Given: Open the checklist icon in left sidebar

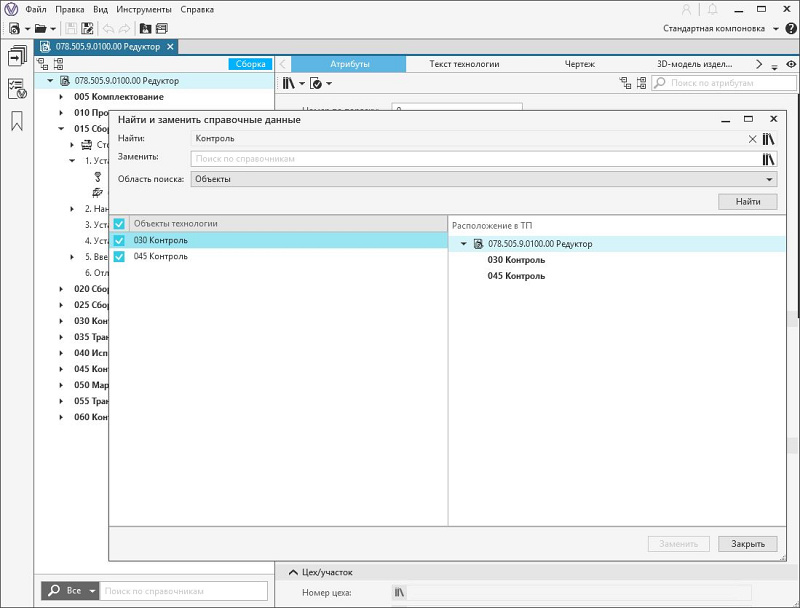Looking at the screenshot, I should point(17,89).
